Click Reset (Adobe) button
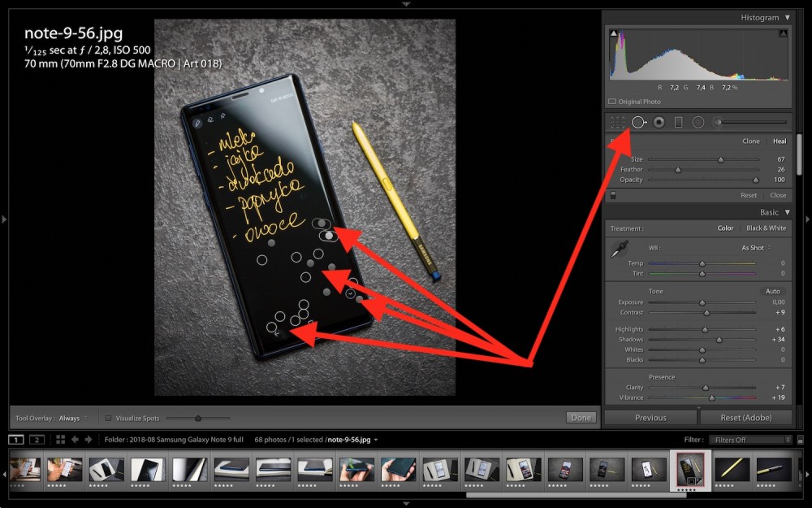The height and width of the screenshot is (508, 812). pyautogui.click(x=745, y=418)
